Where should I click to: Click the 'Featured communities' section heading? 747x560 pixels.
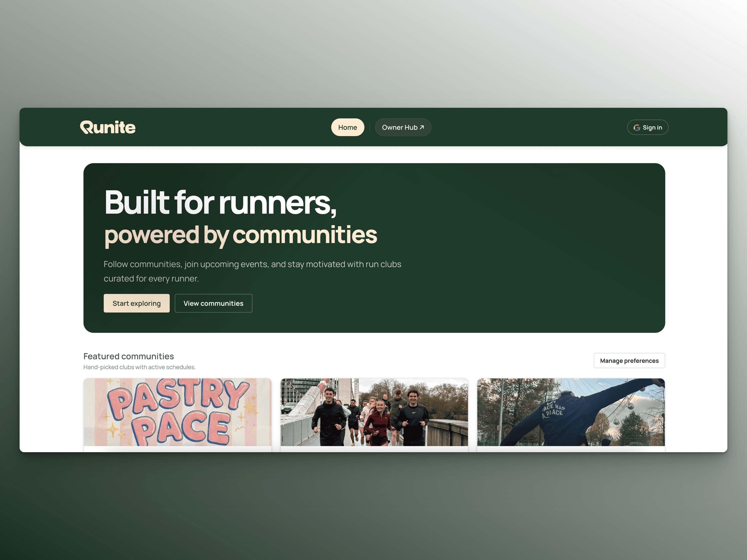[129, 356]
